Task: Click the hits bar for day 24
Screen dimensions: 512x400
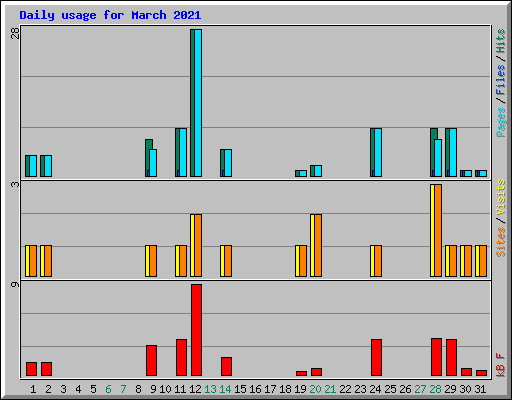Action: pos(372,152)
